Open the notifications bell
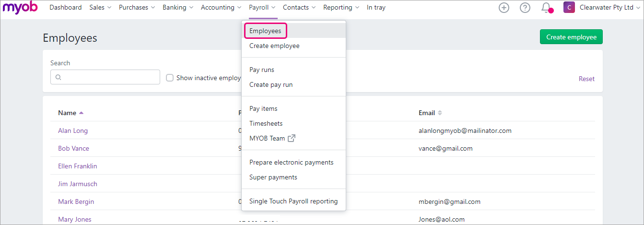 pyautogui.click(x=546, y=8)
